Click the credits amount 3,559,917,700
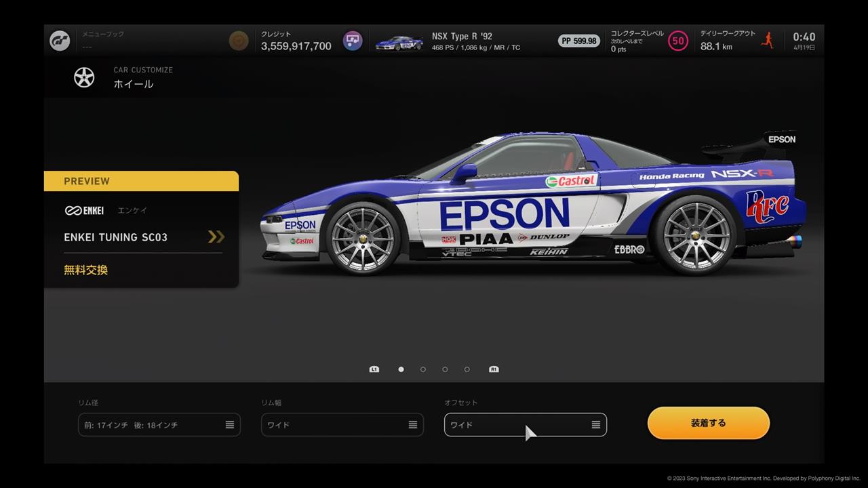 296,46
